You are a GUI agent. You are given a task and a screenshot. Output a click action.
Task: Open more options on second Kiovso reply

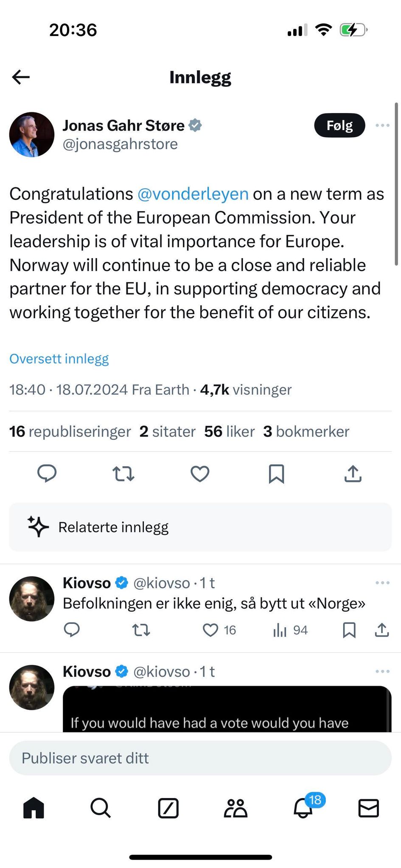tap(382, 671)
